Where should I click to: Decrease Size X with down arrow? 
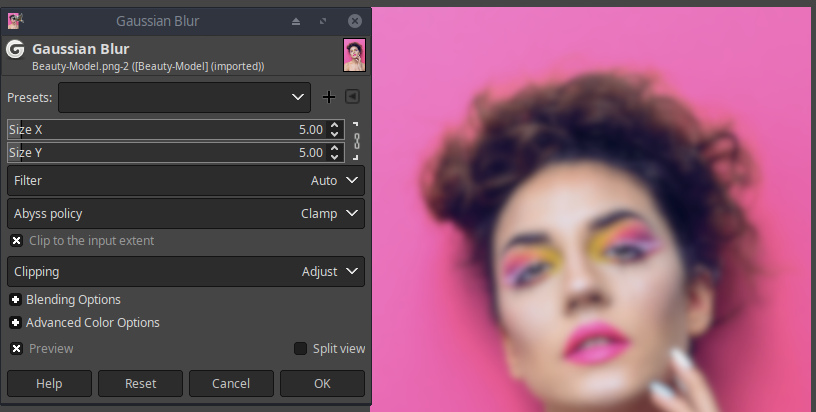click(335, 134)
